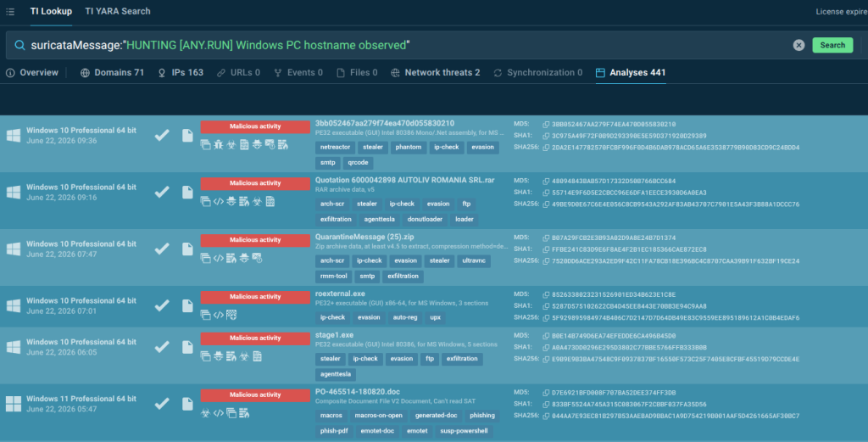Open the IPs 163 tab
The width and height of the screenshot is (868, 442).
181,73
